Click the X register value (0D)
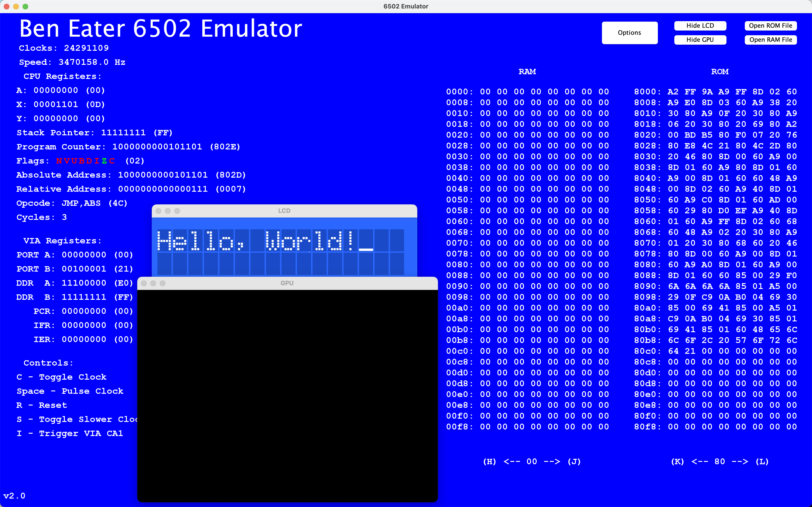This screenshot has height=507, width=812. pos(61,104)
